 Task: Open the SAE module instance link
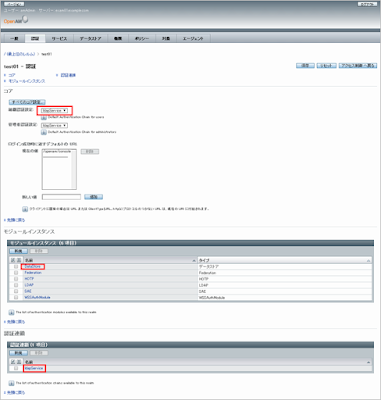(28, 291)
